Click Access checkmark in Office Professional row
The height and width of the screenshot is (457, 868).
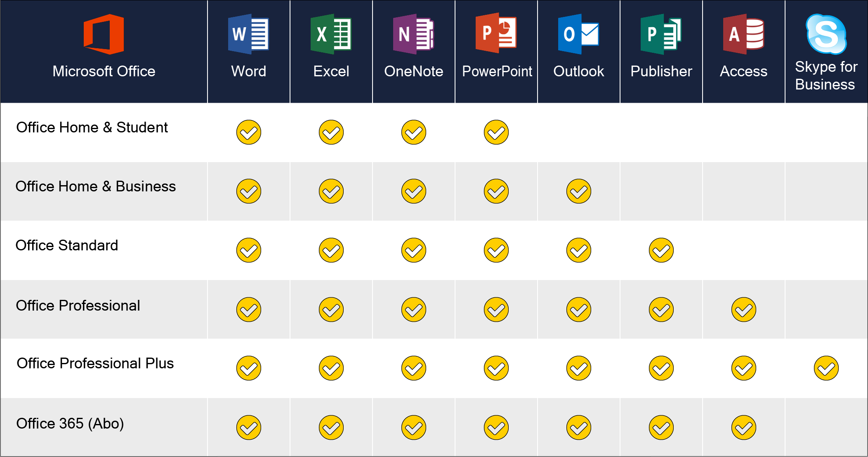[x=744, y=310]
